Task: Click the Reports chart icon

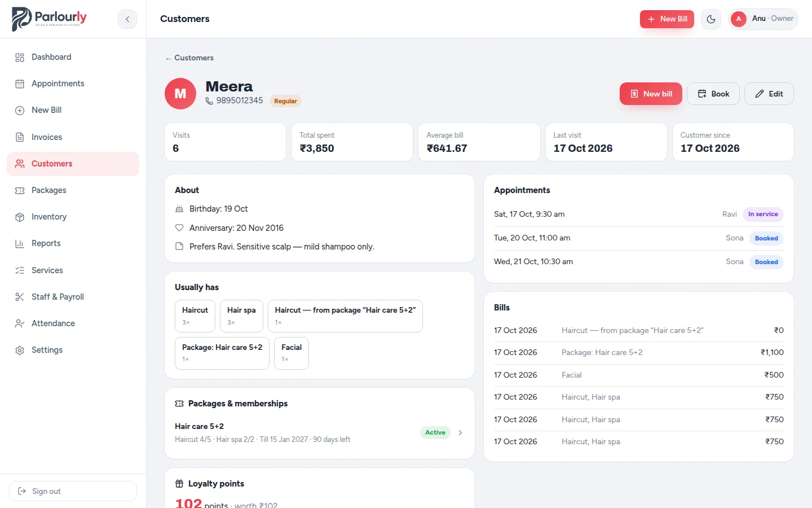Action: (x=20, y=243)
